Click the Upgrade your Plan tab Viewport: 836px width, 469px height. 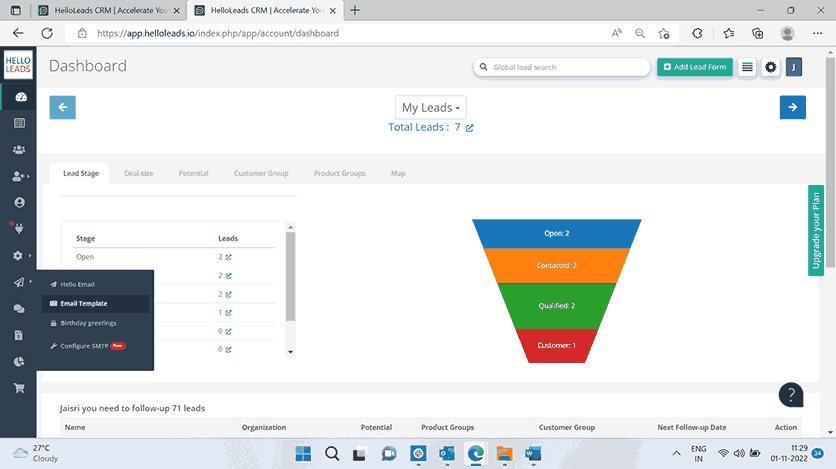pos(816,230)
